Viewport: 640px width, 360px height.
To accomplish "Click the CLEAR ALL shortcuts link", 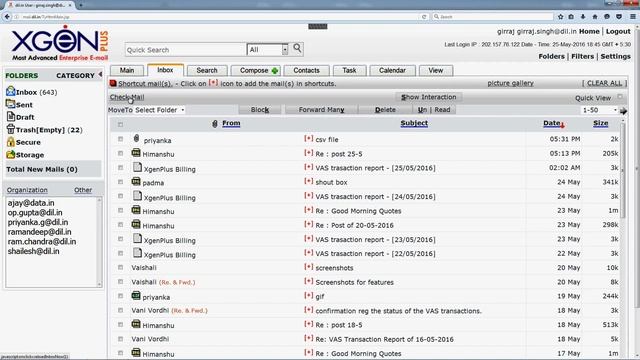I will pyautogui.click(x=604, y=83).
